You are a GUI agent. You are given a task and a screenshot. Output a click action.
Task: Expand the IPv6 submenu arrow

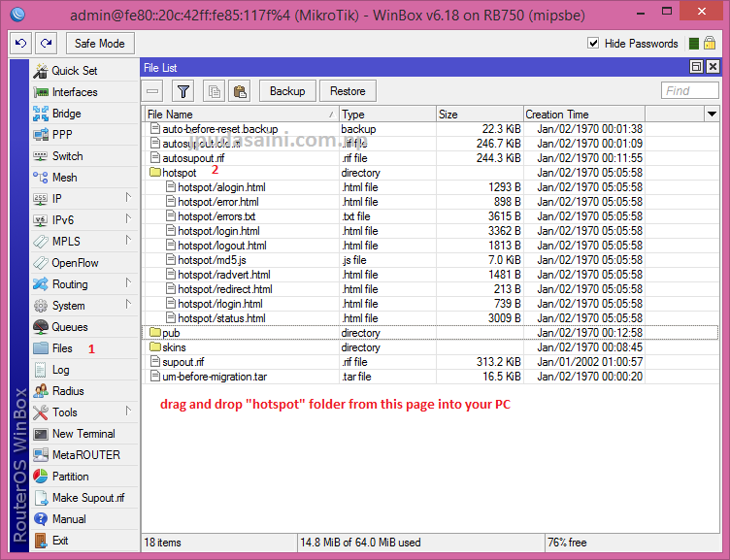tap(128, 218)
